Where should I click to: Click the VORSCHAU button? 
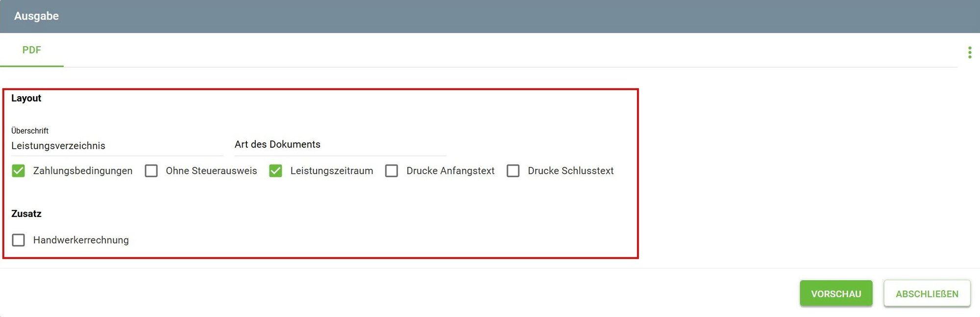pos(836,293)
